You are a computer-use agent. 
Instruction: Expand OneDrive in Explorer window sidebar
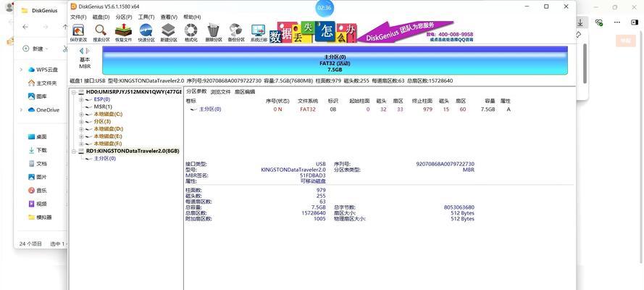(21, 109)
